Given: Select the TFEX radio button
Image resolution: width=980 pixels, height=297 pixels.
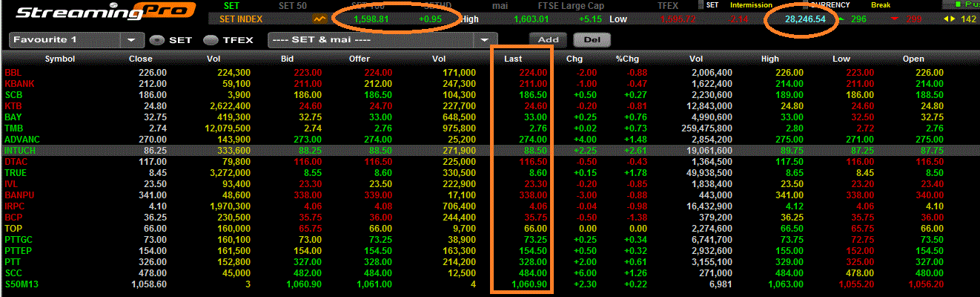Looking at the screenshot, I should (211, 39).
